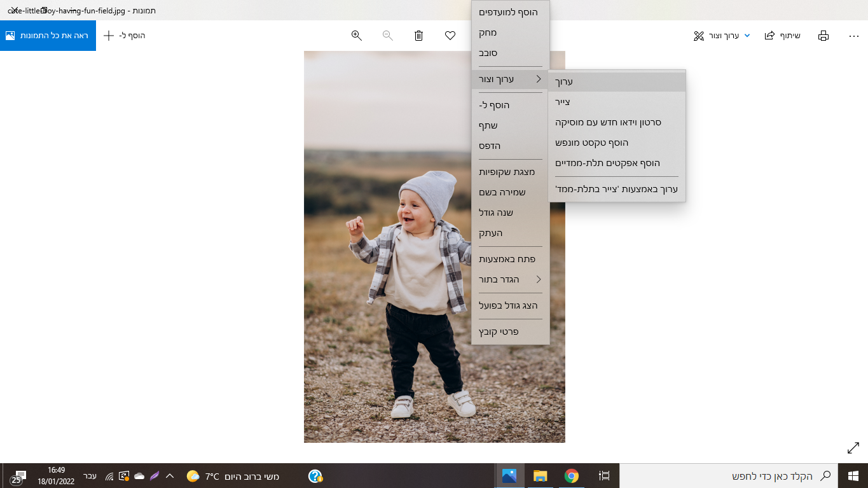Open File Explorer from the taskbar
Viewport: 868px width, 488px height.
click(541, 476)
